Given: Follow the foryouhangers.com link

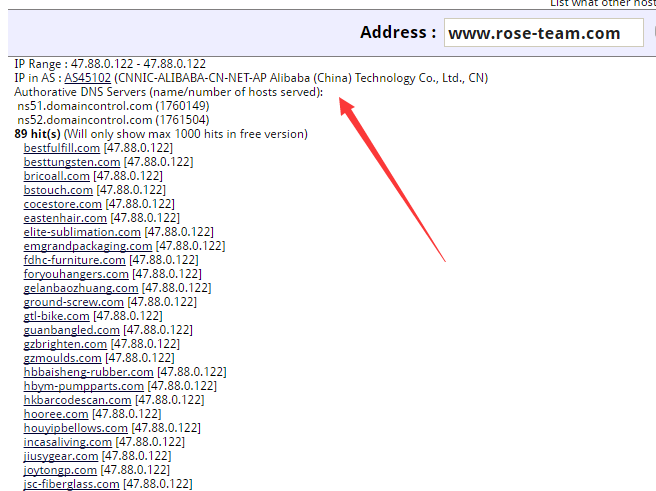Looking at the screenshot, I should [76, 274].
